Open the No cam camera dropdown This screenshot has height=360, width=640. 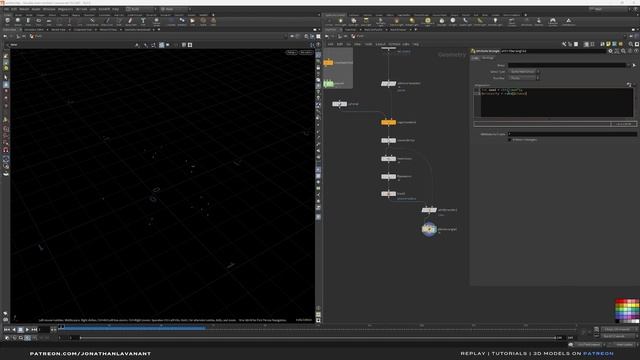click(306, 52)
